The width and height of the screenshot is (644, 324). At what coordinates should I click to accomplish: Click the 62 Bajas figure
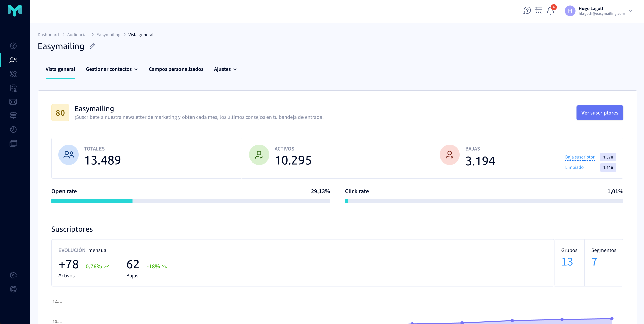click(133, 264)
